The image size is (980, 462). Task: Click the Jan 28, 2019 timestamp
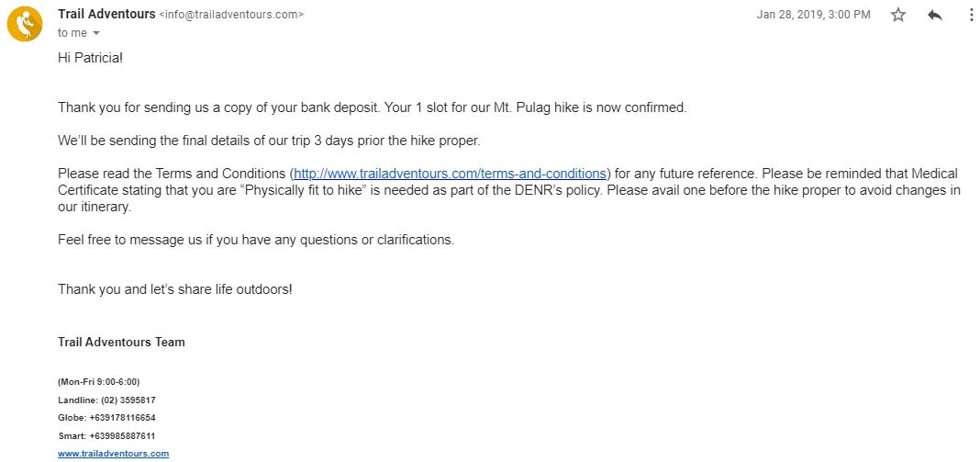pyautogui.click(x=813, y=15)
